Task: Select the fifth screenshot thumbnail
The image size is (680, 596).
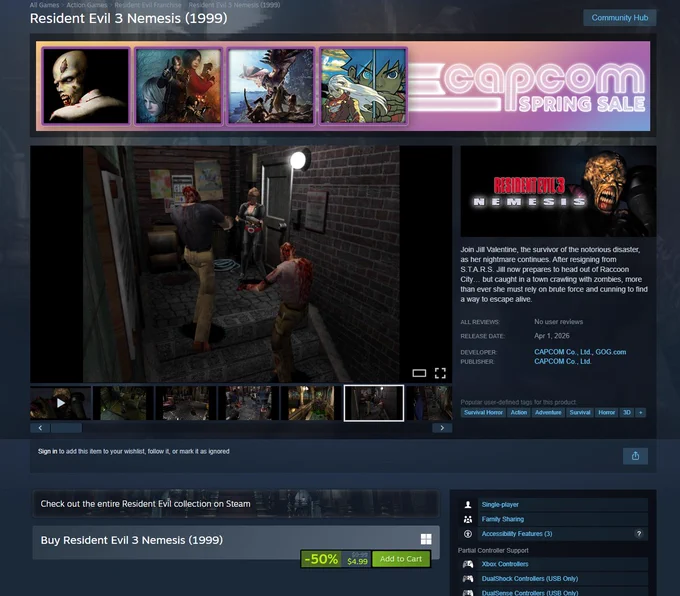Action: pyautogui.click(x=311, y=403)
